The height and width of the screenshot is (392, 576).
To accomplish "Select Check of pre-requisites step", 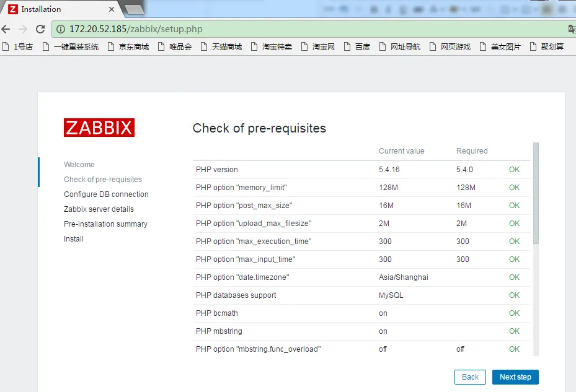I will pos(103,180).
